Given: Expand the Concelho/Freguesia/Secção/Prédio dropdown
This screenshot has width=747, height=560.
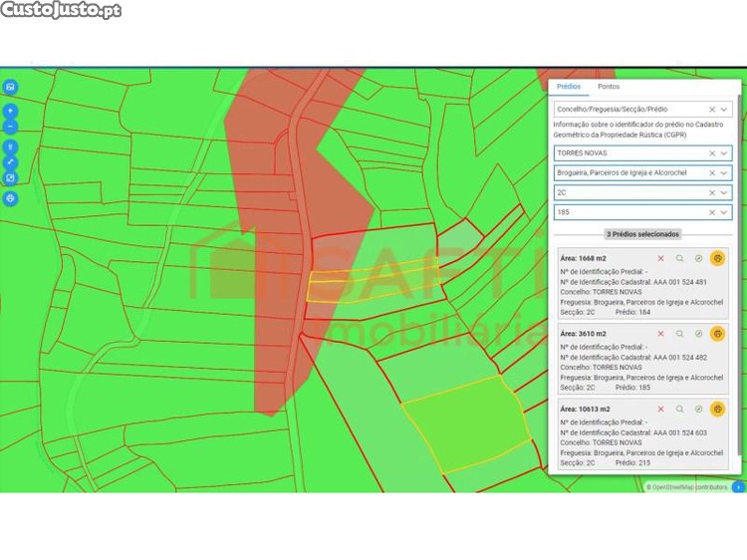Looking at the screenshot, I should (724, 109).
